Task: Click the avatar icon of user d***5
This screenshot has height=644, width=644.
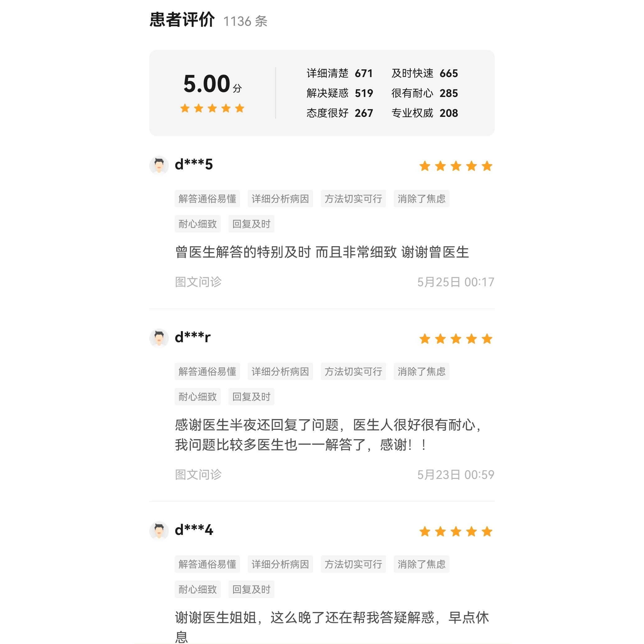Action: click(x=159, y=165)
